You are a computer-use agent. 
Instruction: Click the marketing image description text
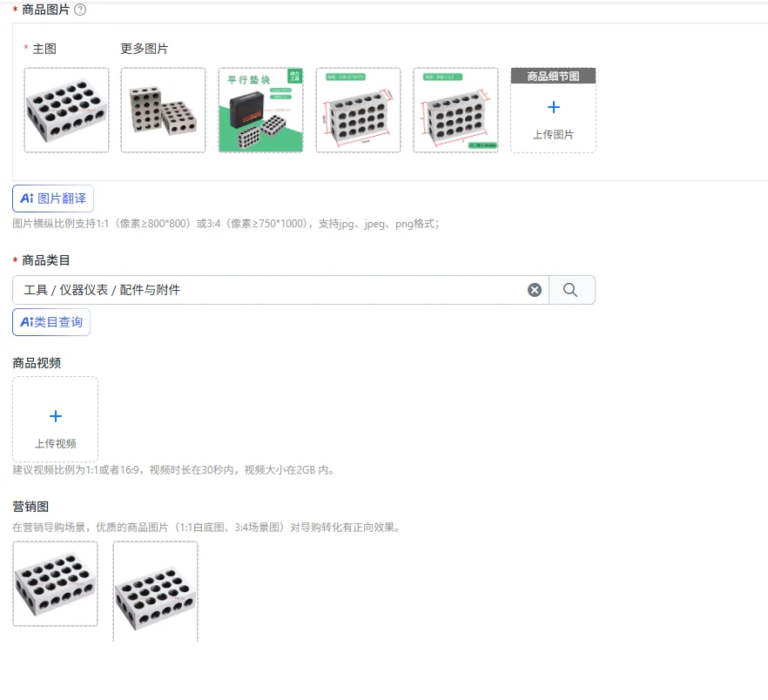(206, 528)
